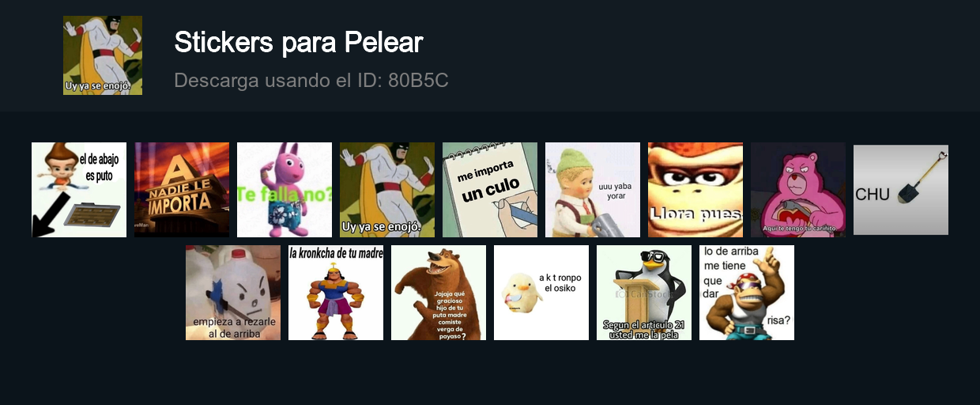Image resolution: width=980 pixels, height=405 pixels.
Task: Select the Funky Kong 'lo de arriba' sticker
Action: pyautogui.click(x=747, y=293)
